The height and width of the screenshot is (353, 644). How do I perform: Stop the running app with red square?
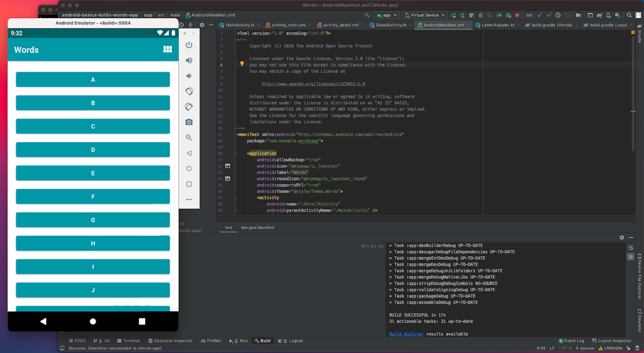[517, 15]
